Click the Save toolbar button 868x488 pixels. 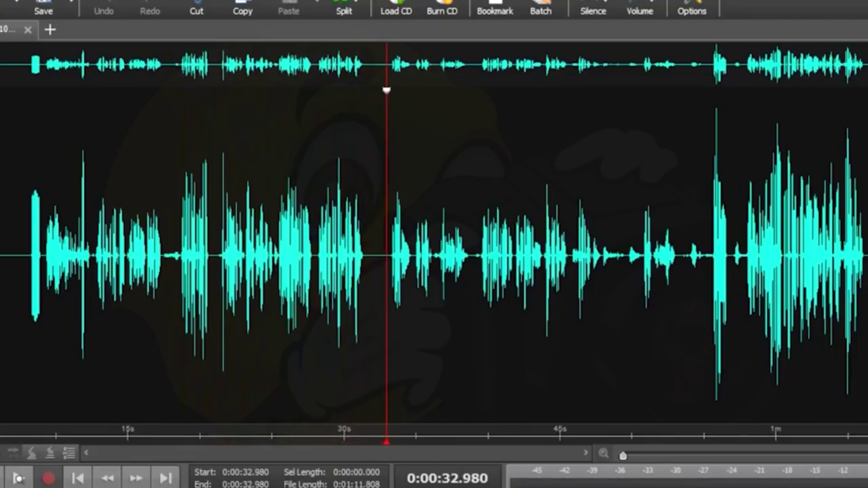[43, 8]
